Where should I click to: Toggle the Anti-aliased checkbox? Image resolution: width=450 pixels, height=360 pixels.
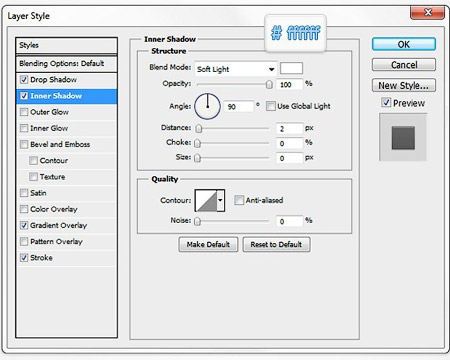click(239, 200)
